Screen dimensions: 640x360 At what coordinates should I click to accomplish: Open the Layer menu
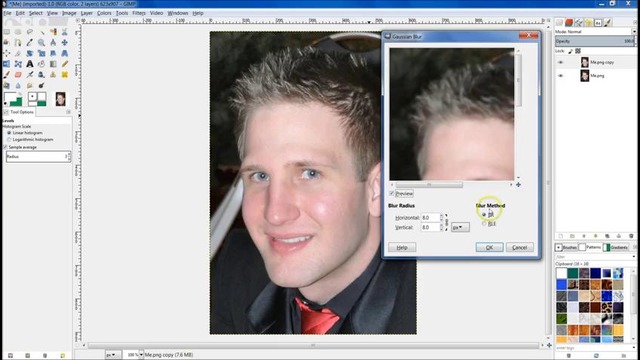point(87,13)
